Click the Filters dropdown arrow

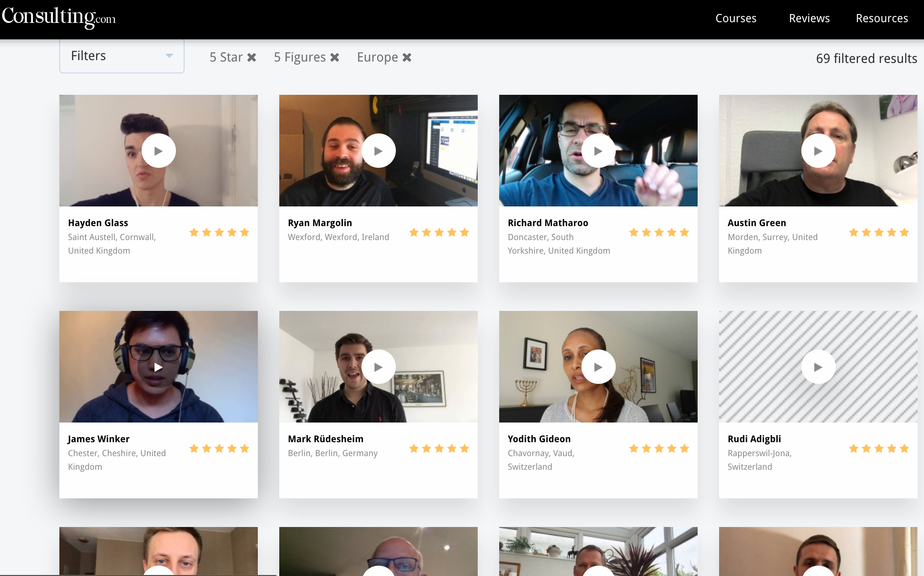pos(169,56)
